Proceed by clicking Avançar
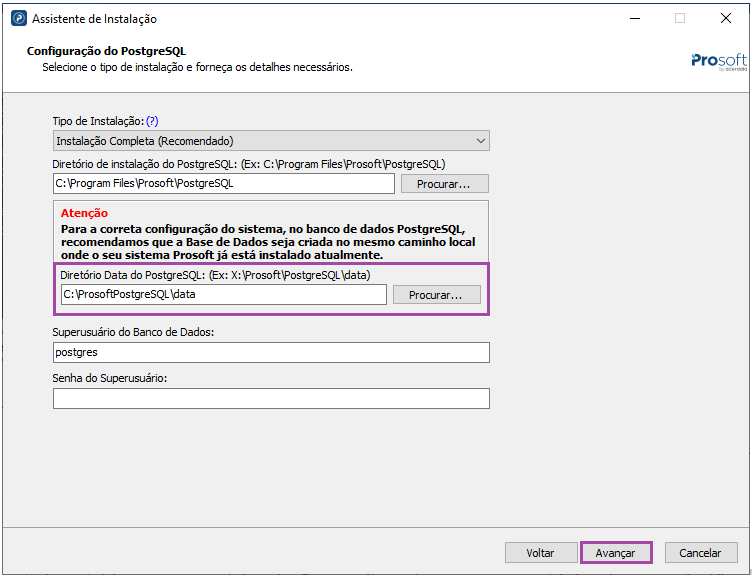752x578 pixels. [x=615, y=553]
